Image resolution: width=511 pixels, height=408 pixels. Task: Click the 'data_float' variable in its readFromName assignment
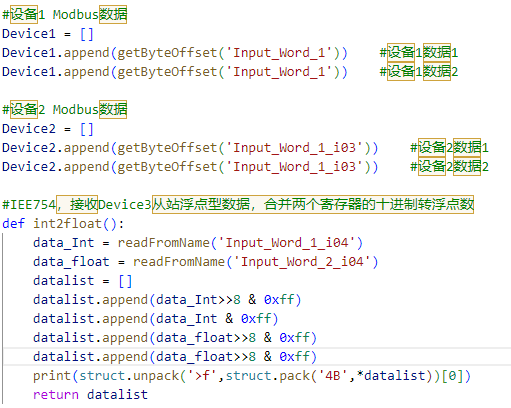[71, 262]
